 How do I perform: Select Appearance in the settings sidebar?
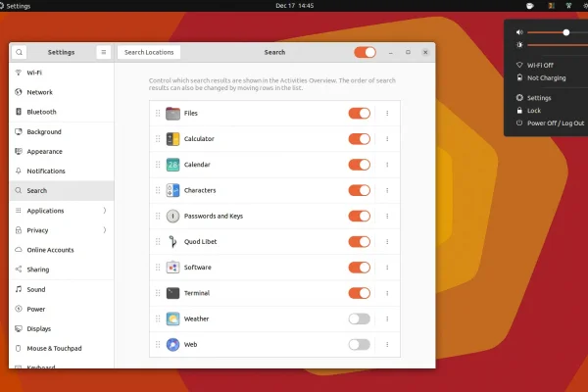tap(62, 151)
